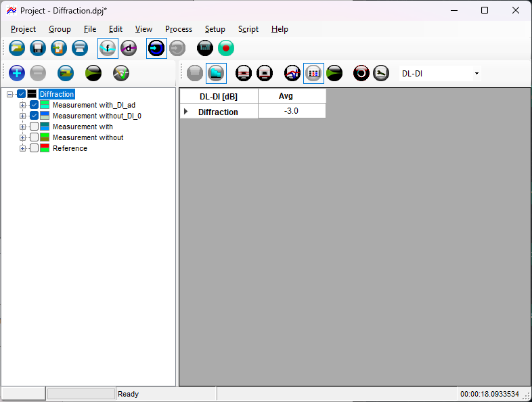Screen dimensions: 532x402
Task: Click the blue plus add icon
Action: click(17, 73)
